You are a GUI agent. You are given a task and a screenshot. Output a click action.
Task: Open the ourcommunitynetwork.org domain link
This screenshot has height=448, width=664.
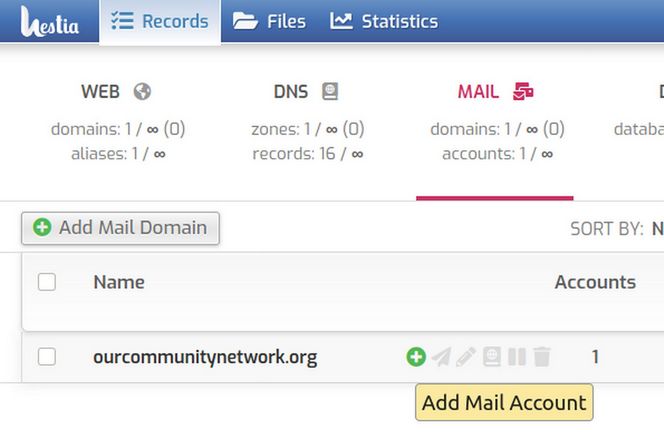pyautogui.click(x=205, y=357)
